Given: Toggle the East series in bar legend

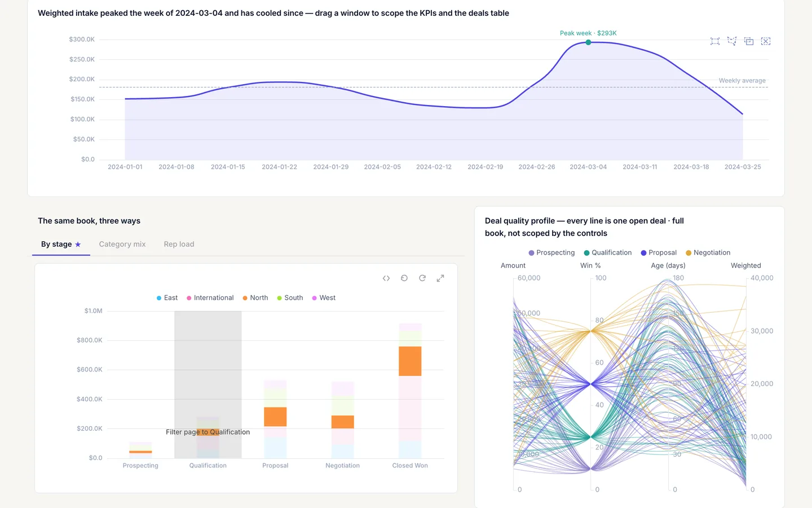Looking at the screenshot, I should [x=167, y=298].
